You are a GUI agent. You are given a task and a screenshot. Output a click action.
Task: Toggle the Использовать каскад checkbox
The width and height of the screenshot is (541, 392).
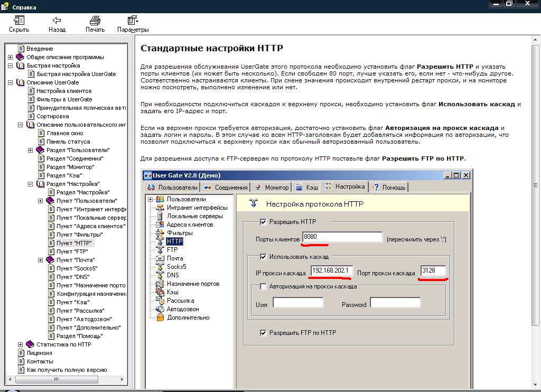tap(263, 257)
